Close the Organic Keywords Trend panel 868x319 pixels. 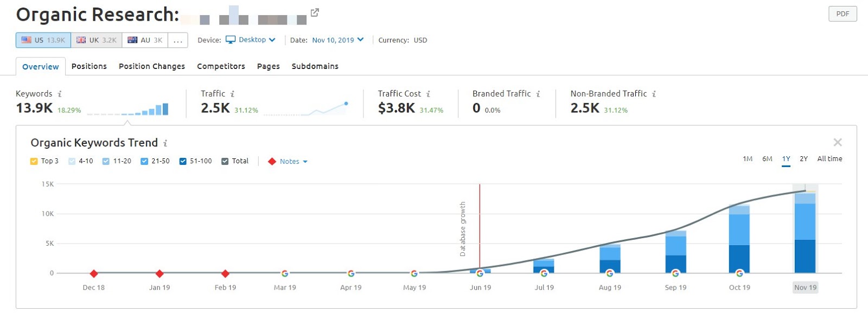(838, 142)
